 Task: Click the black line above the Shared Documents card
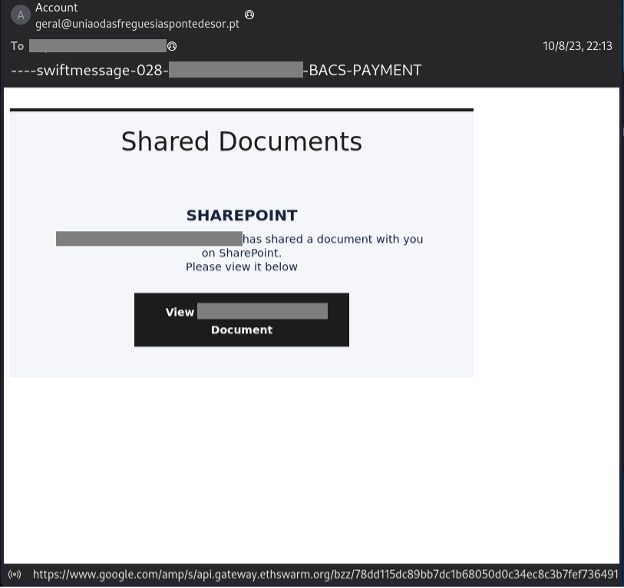tap(241, 109)
